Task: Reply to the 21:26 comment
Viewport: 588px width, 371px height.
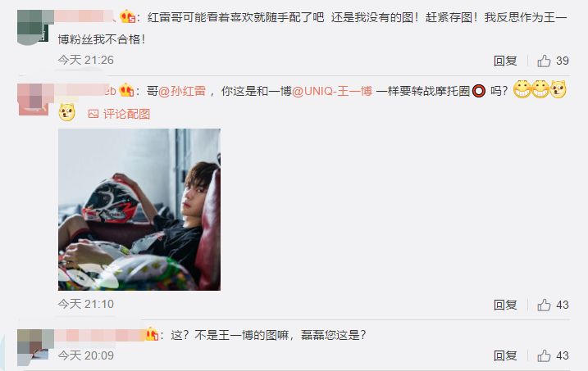Action: (505, 61)
